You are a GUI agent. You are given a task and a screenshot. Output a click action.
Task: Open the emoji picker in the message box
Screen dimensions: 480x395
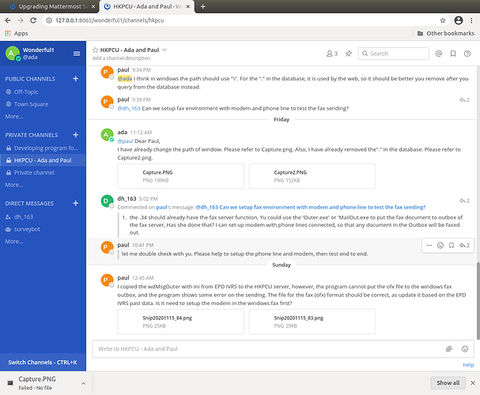[465, 349]
